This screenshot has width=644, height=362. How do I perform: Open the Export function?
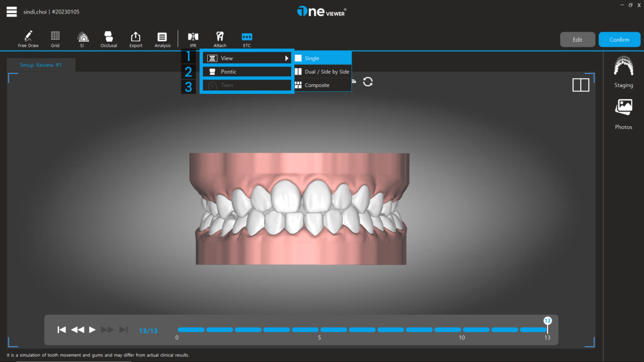pos(135,38)
